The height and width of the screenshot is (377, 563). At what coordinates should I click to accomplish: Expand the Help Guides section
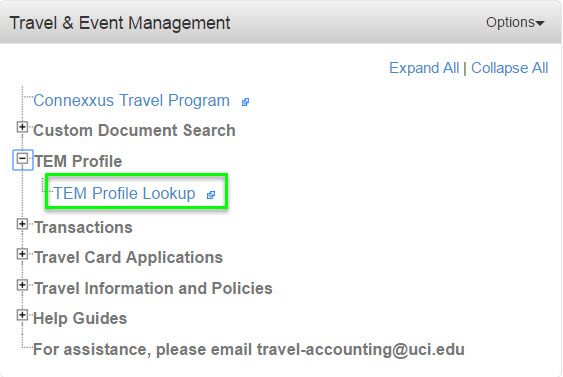tap(22, 315)
